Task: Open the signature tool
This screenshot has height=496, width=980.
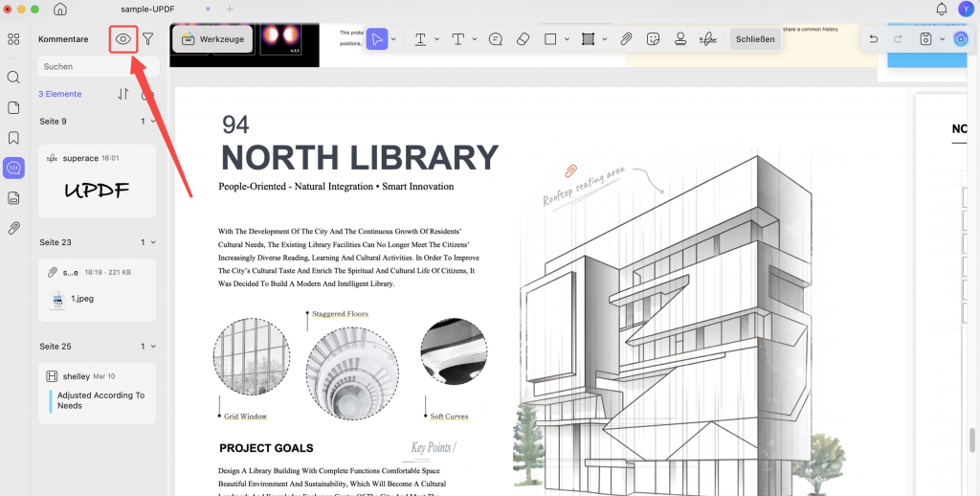Action: click(708, 38)
